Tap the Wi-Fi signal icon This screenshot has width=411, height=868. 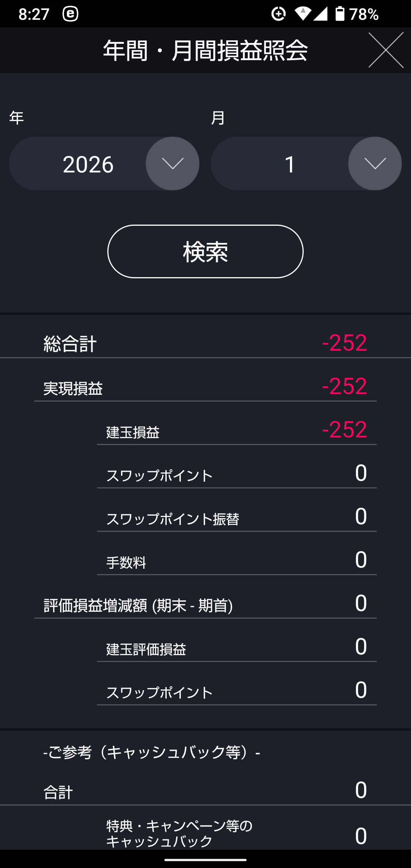click(303, 14)
